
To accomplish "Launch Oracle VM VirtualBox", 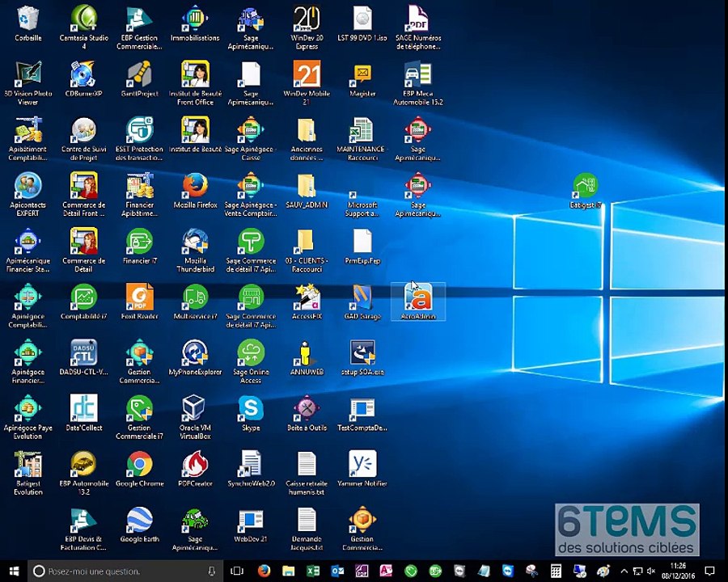I will (x=195, y=417).
